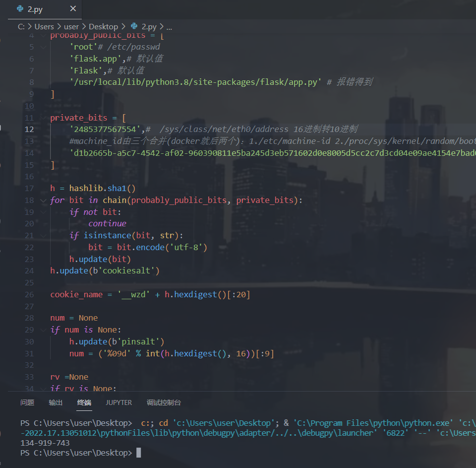Click the Python file icon in the breadcrumb
The width and height of the screenshot is (476, 468).
tap(134, 27)
